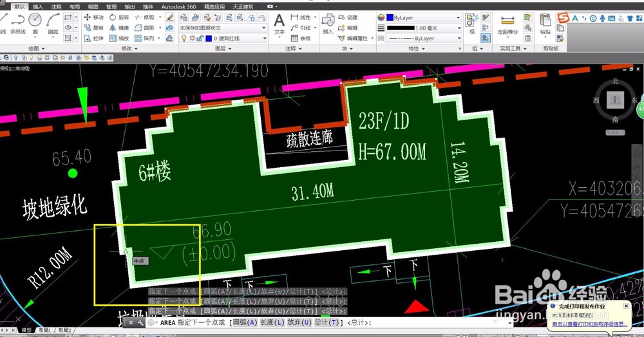Toggle the group selection button highlighted in 组 panel
The image size is (644, 337).
(x=486, y=38)
